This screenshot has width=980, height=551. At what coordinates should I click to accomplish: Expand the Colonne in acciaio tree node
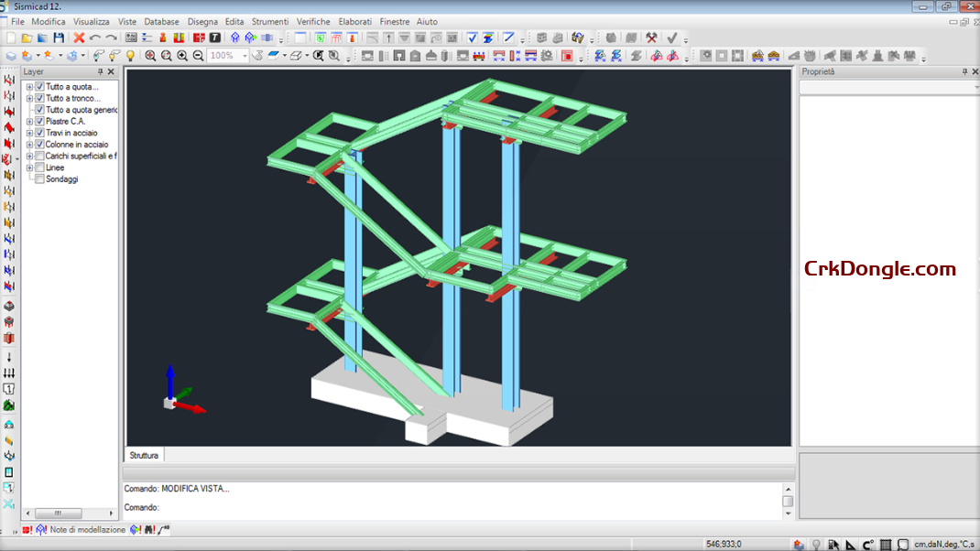click(x=28, y=145)
